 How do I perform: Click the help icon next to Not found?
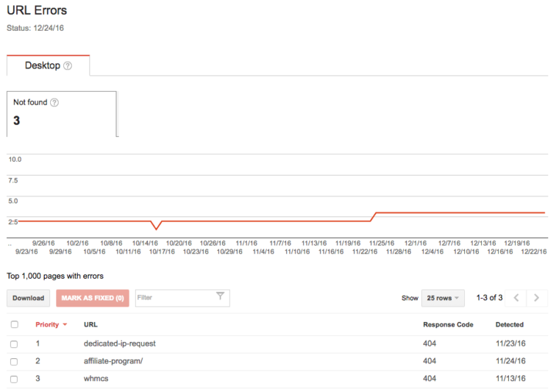54,102
